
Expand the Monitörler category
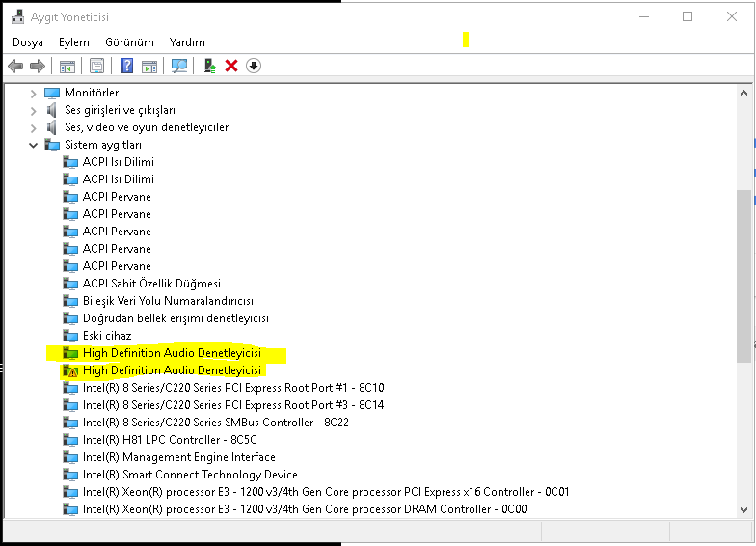click(33, 93)
